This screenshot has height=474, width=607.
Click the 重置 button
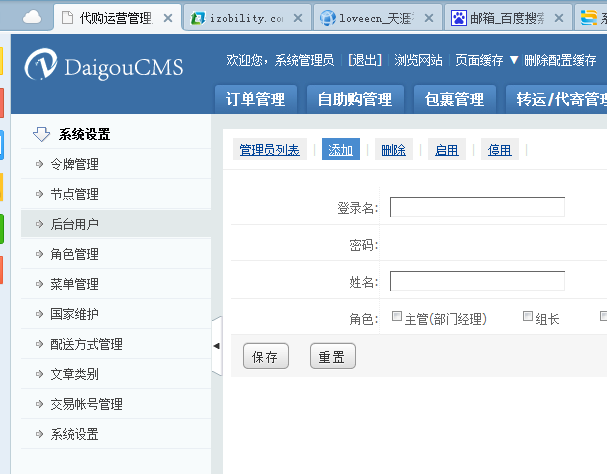click(333, 356)
